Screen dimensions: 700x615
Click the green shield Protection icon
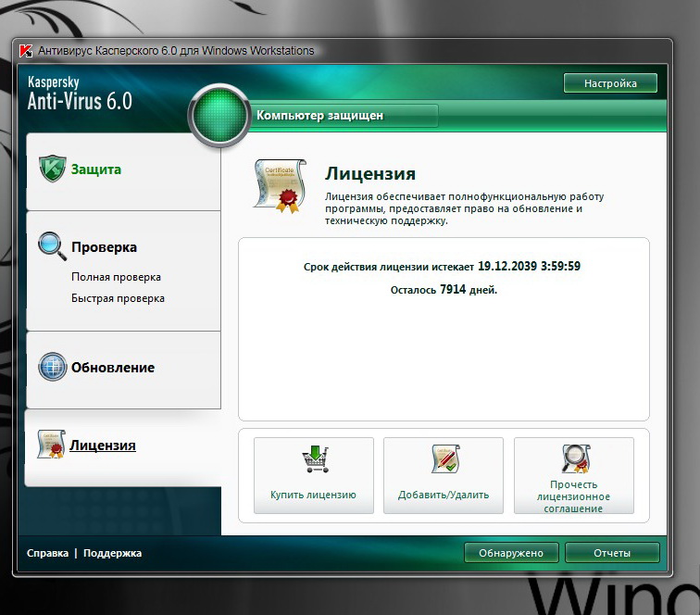click(52, 169)
